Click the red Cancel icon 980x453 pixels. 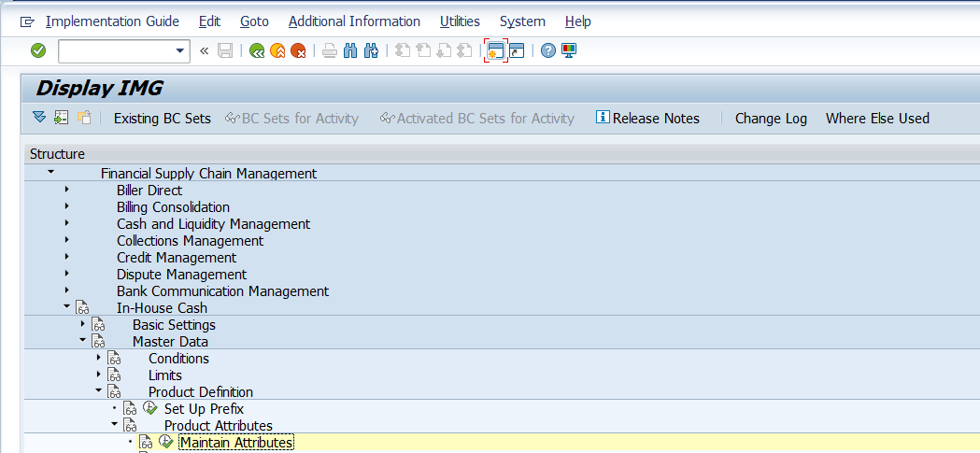point(298,51)
